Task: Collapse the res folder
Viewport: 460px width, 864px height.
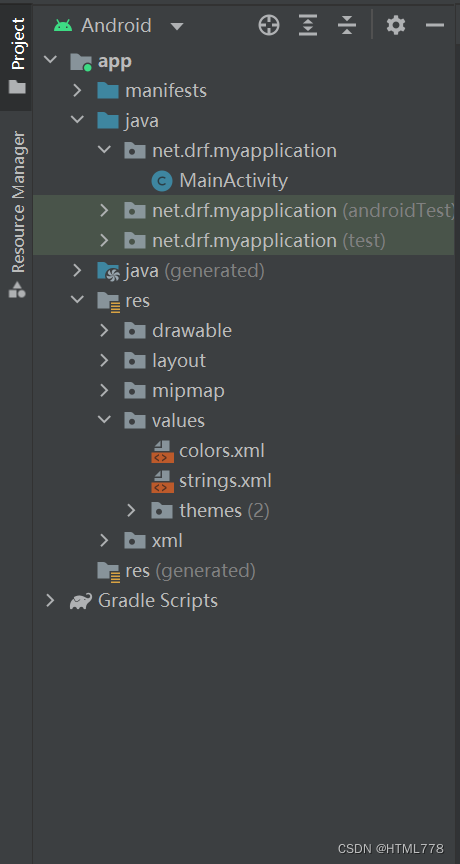Action: pos(77,300)
